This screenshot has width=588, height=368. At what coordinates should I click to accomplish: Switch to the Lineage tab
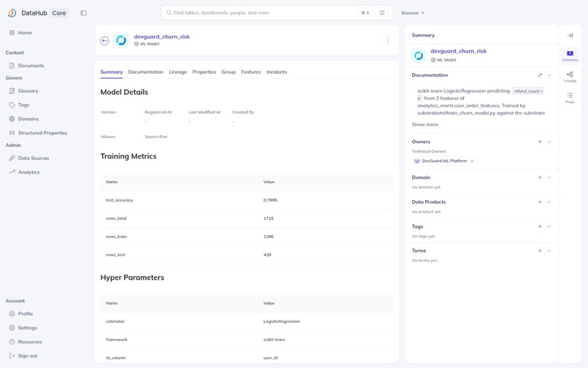point(178,72)
